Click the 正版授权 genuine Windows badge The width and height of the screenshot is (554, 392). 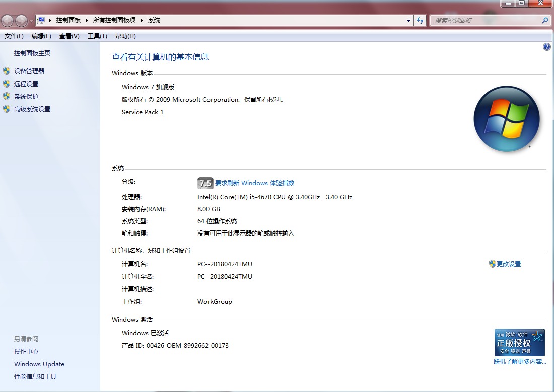click(x=519, y=342)
